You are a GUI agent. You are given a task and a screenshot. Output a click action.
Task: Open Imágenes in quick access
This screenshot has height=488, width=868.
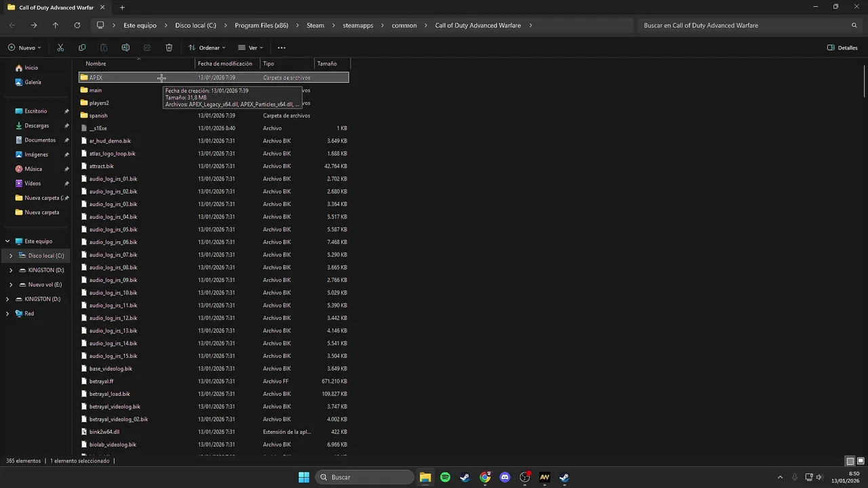point(36,155)
